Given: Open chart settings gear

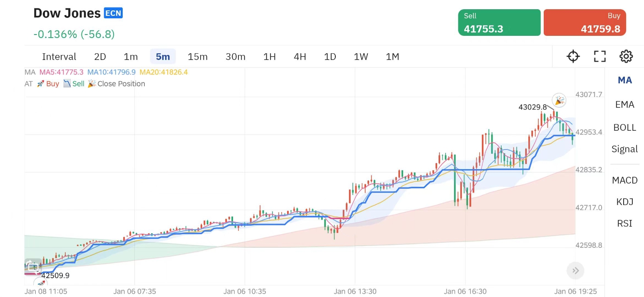Looking at the screenshot, I should pos(626,56).
